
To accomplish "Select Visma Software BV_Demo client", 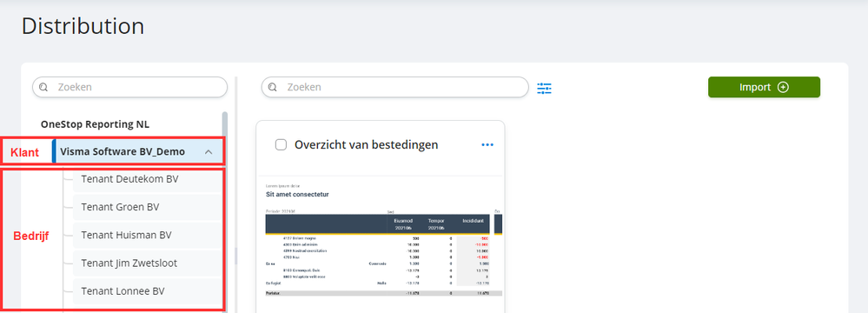I will pyautogui.click(x=137, y=151).
